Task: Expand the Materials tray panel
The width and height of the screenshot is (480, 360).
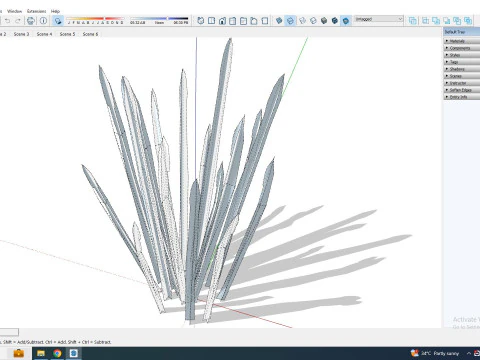Action: (x=462, y=41)
